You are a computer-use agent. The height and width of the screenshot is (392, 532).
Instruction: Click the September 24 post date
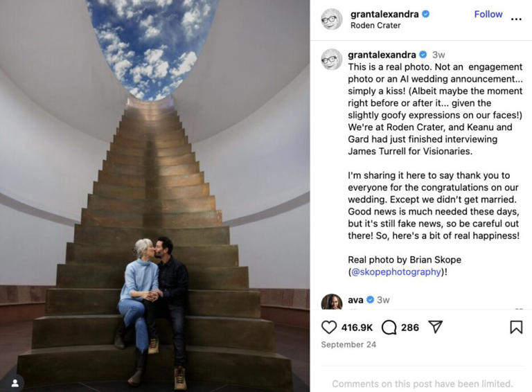(348, 344)
